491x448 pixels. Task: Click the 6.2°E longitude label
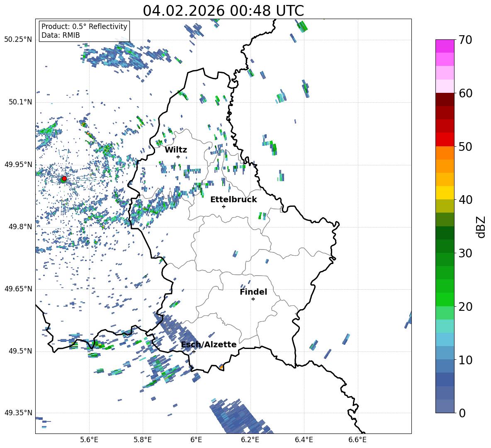point(250,440)
